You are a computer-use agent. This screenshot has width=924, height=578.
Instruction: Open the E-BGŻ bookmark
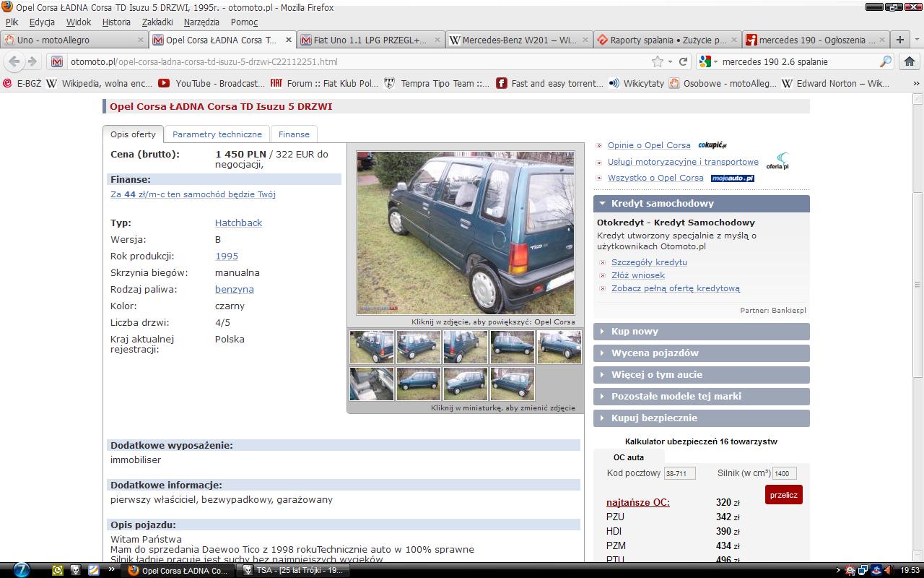click(22, 83)
